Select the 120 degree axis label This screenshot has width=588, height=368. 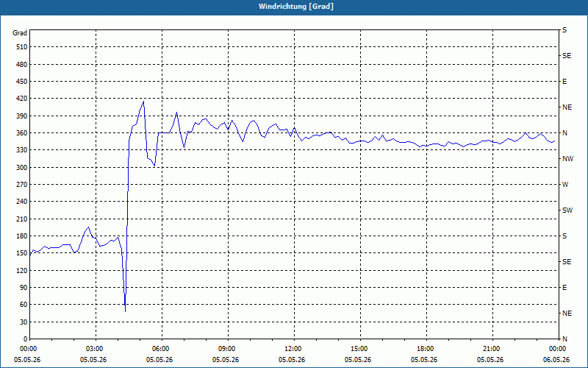[22, 270]
